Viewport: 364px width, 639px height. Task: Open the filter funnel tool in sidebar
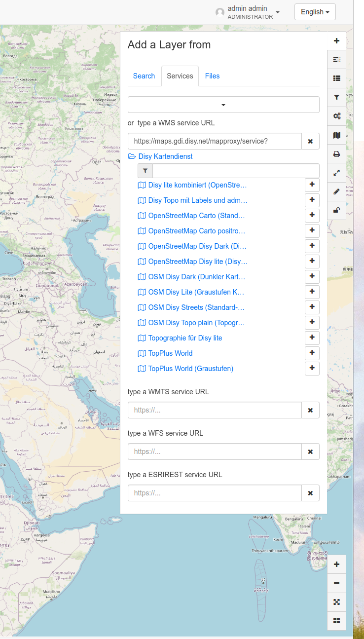336,97
